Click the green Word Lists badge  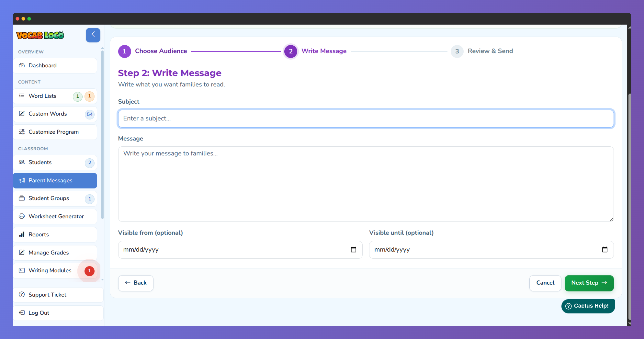[78, 96]
